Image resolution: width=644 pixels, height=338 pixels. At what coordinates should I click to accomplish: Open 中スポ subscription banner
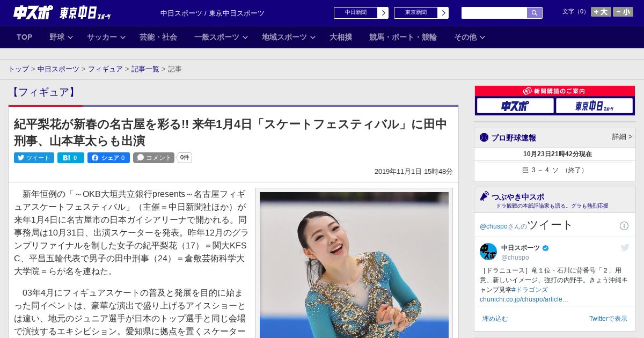515,106
